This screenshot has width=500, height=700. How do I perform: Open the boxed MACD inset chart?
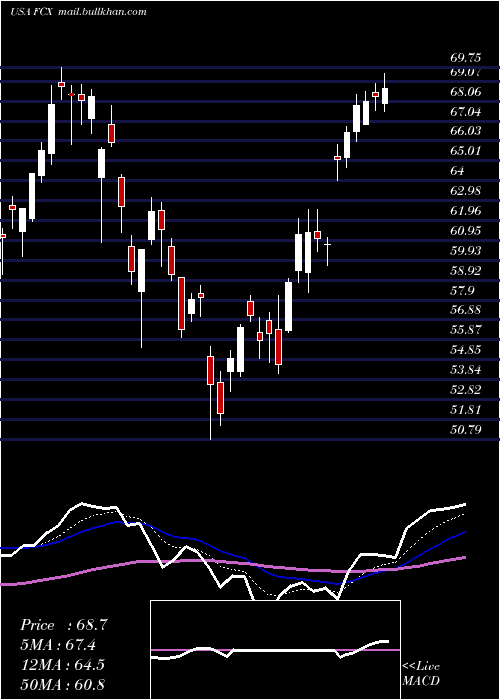click(275, 650)
